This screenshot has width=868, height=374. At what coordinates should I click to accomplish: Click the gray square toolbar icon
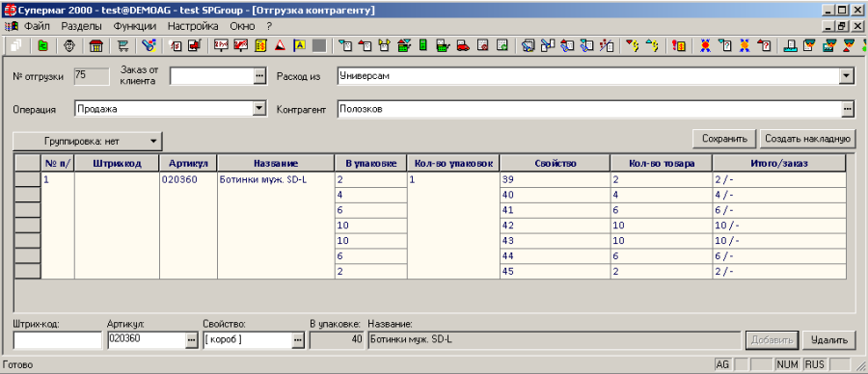click(x=319, y=46)
